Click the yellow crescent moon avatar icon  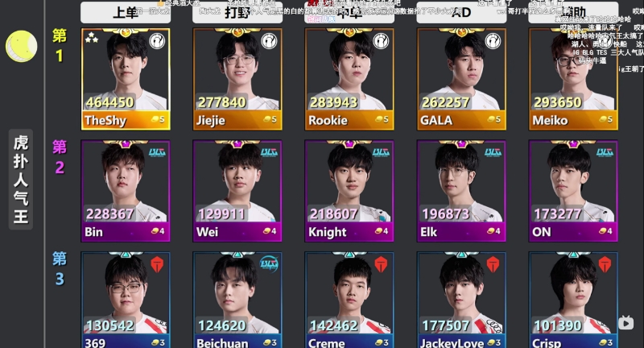tap(22, 47)
